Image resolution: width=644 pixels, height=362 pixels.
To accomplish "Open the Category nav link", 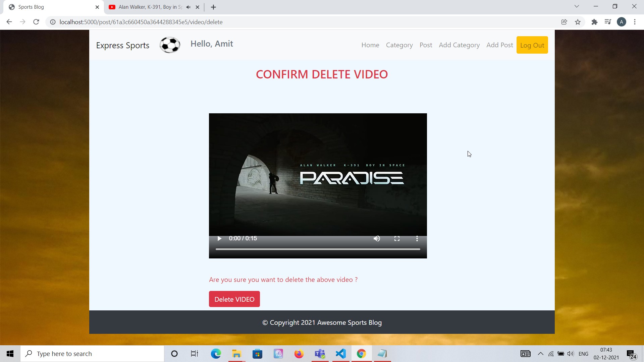I will (x=399, y=45).
